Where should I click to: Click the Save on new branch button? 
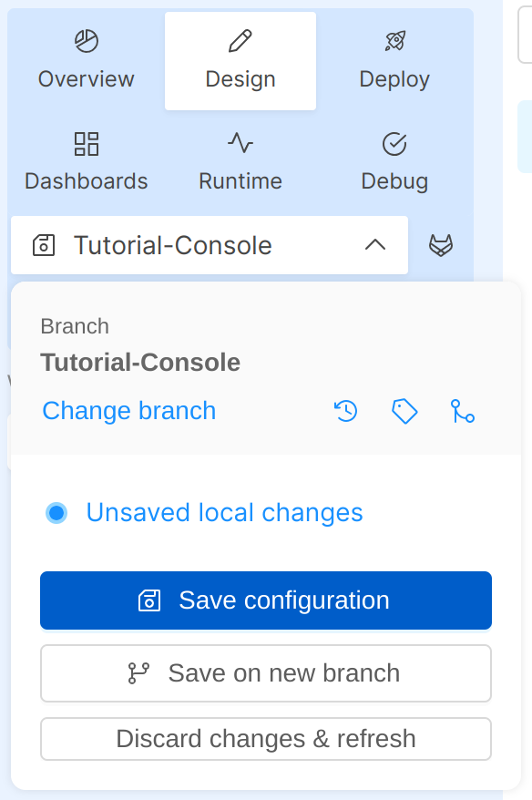(265, 672)
